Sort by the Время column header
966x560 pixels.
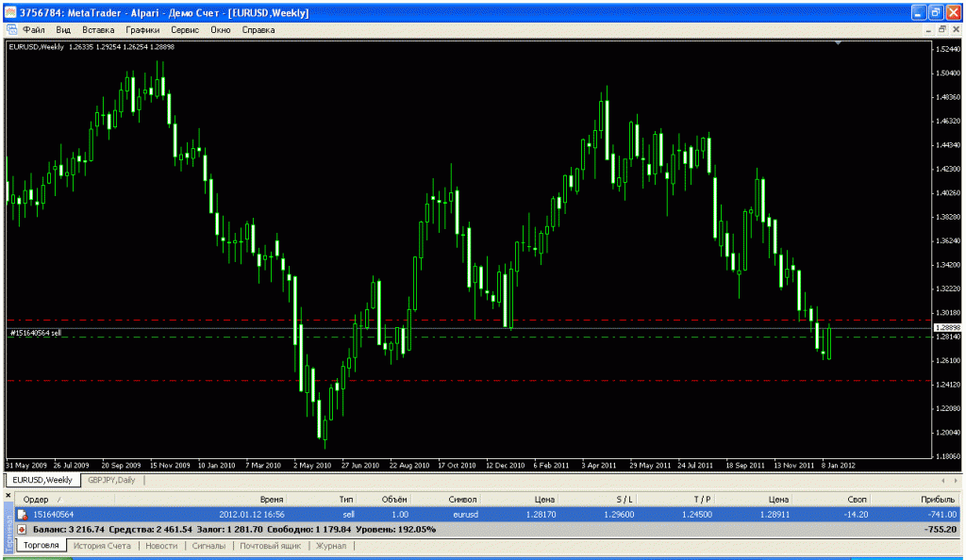click(x=272, y=499)
